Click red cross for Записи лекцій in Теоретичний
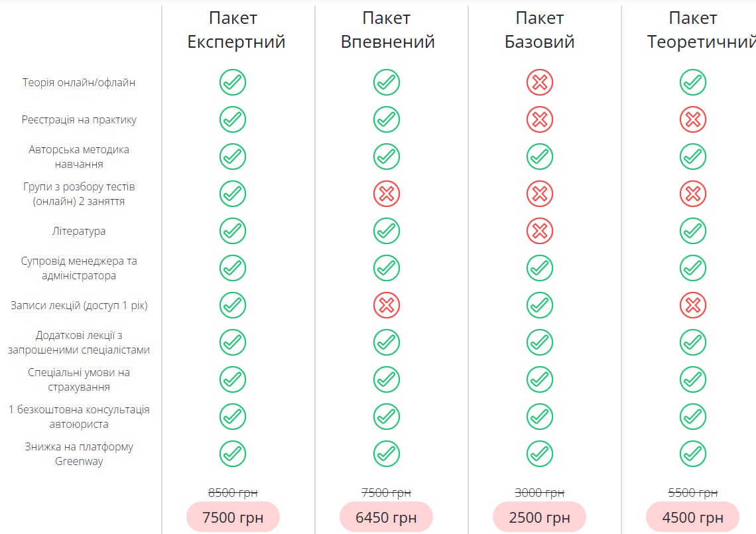This screenshot has height=534, width=756. 693,306
